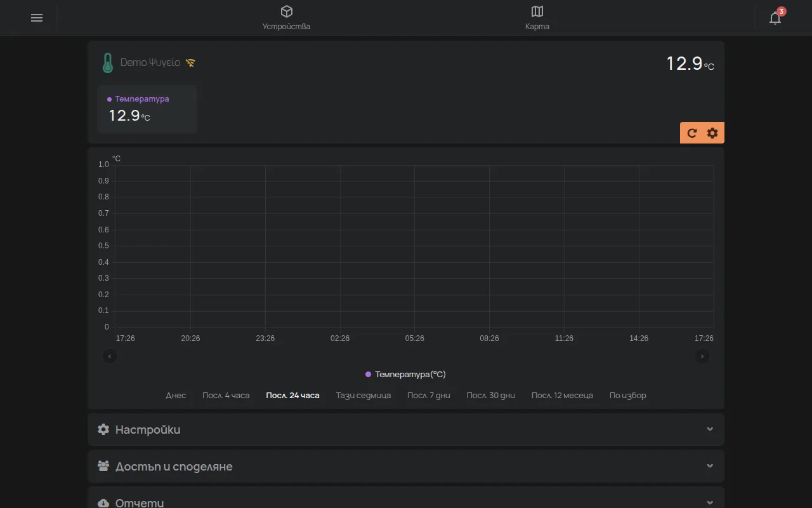812x508 pixels.
Task: Go to previous chart period arrow
Action: pos(110,356)
